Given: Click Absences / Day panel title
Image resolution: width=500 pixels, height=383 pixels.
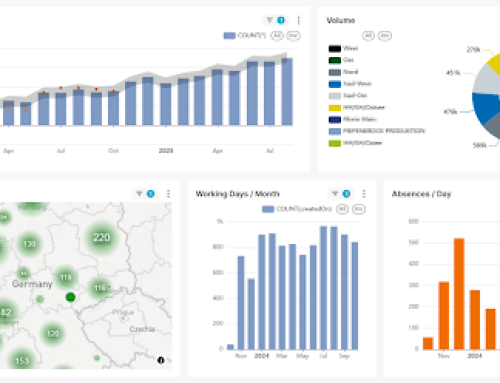Looking at the screenshot, I should 421,194.
